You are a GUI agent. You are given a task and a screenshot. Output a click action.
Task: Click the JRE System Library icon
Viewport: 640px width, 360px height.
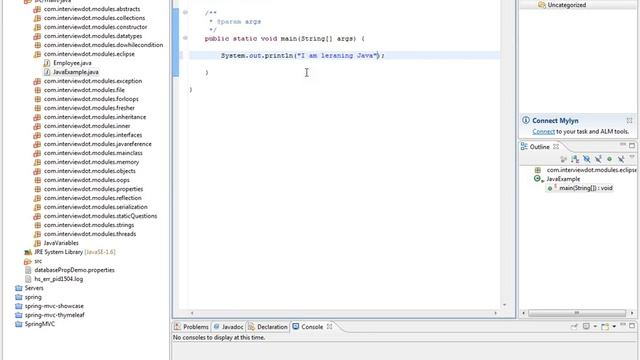28,252
